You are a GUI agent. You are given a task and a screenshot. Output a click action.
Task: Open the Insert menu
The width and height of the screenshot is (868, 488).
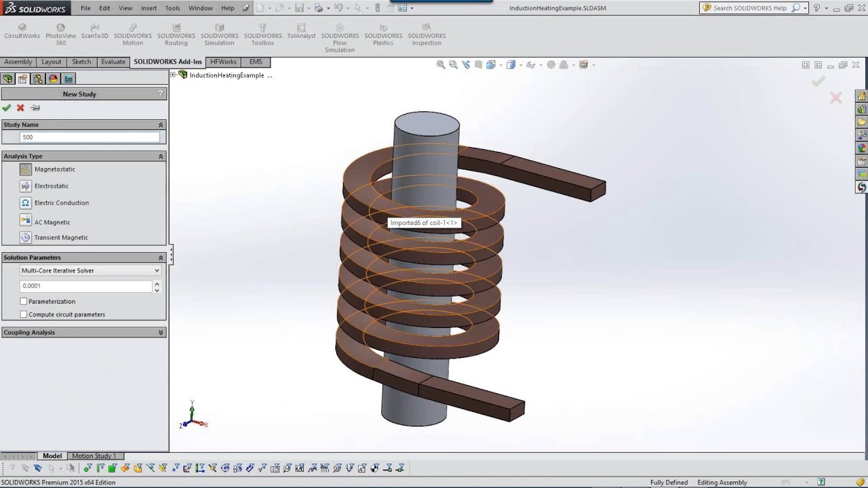pos(149,8)
